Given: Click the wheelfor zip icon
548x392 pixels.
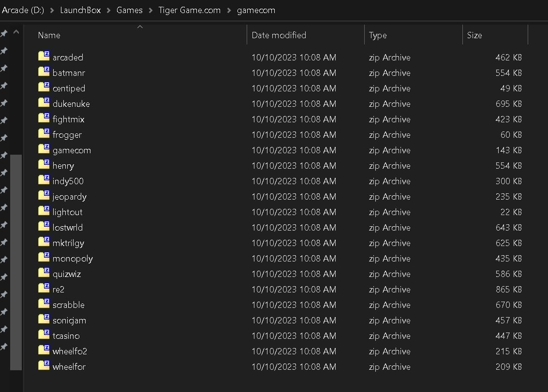Looking at the screenshot, I should (x=44, y=365).
